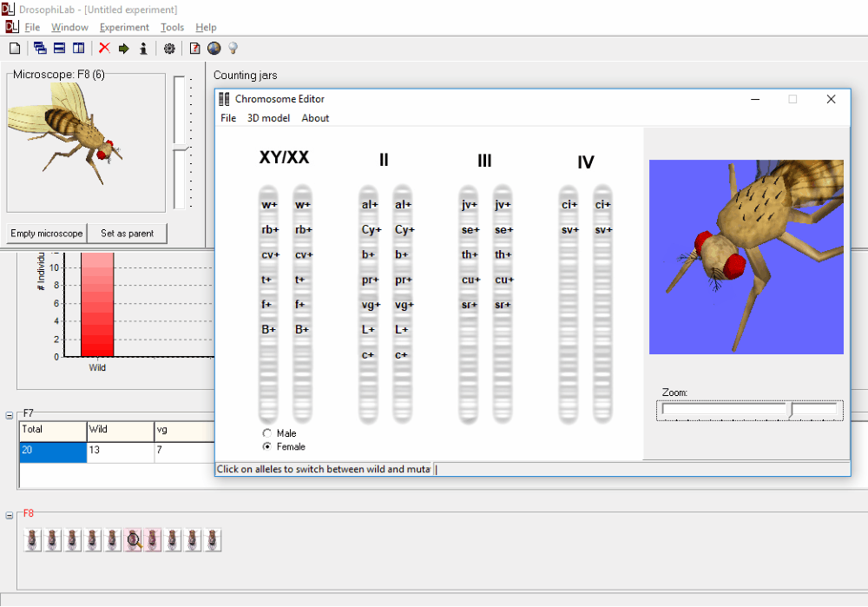868x607 pixels.
Task: Toggle sv+ allele on left chromosome IV
Action: 569,230
